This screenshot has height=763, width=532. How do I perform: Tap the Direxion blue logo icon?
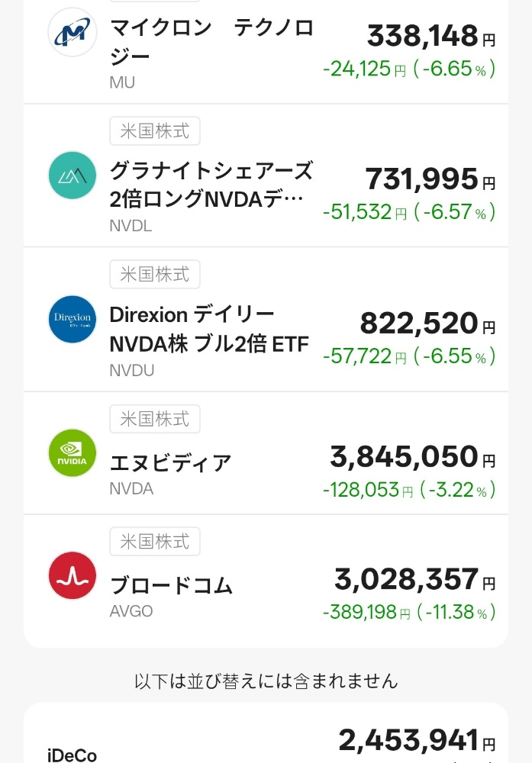click(73, 319)
